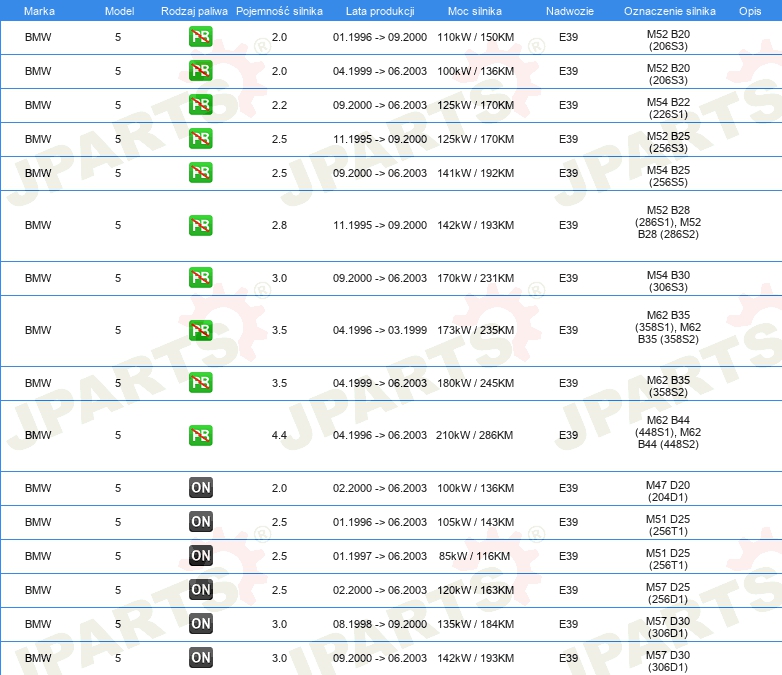Select the 08.1998 -> 09.2000 production years cell
Viewport: 782px width, 675px height.
[379, 624]
